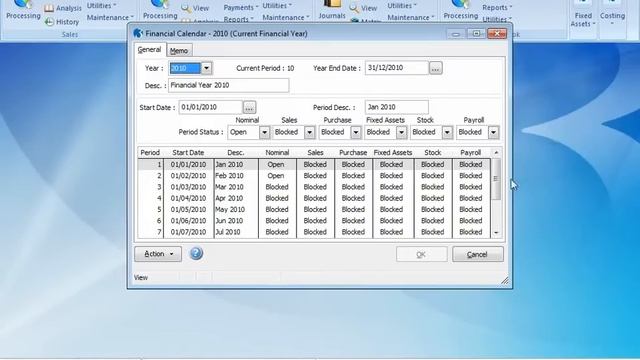Click the Start Date column header
640x360 pixels.
pos(188,153)
